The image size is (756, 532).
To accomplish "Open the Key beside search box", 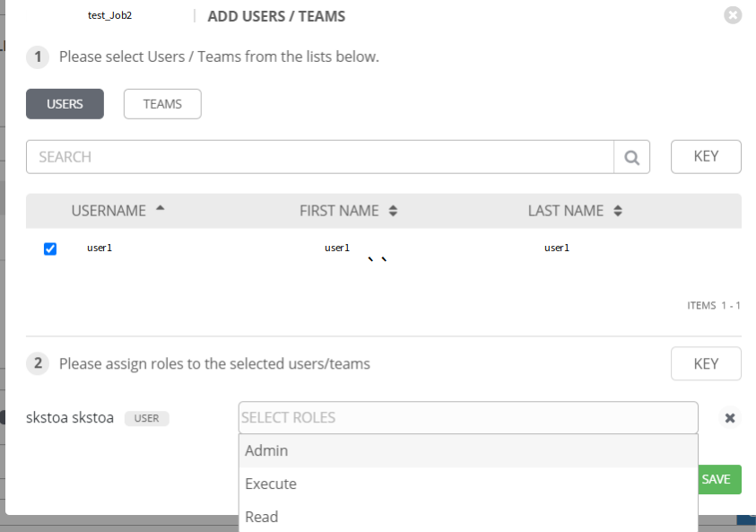I will 706,157.
